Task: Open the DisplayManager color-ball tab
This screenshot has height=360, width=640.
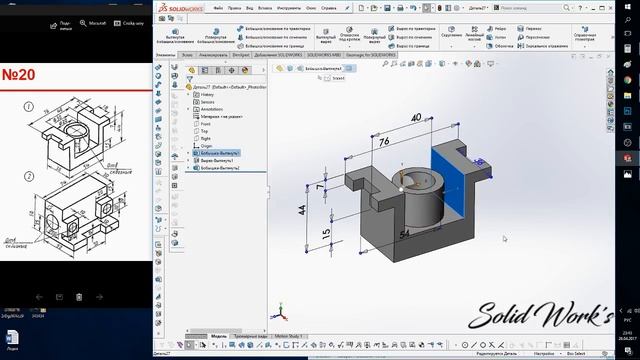Action: pyautogui.click(x=245, y=70)
